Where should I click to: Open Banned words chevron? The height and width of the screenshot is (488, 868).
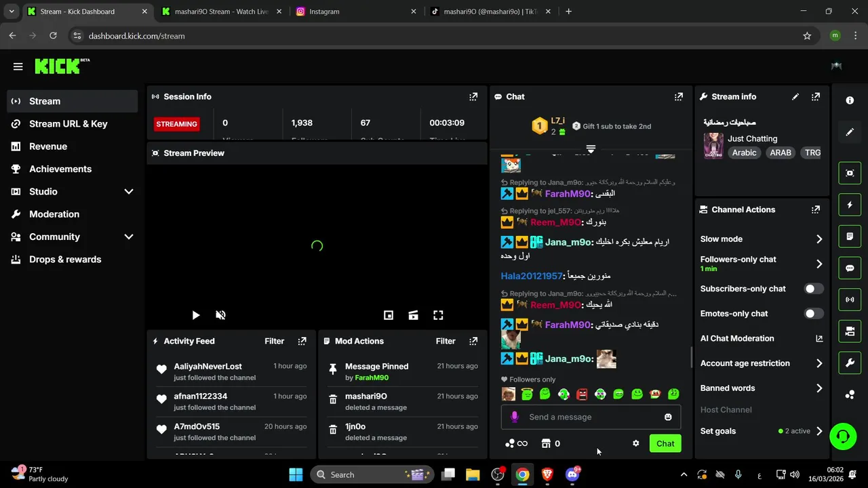pos(818,388)
